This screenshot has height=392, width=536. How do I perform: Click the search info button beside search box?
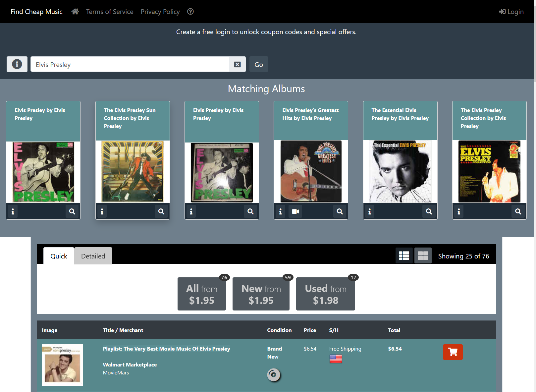17,64
